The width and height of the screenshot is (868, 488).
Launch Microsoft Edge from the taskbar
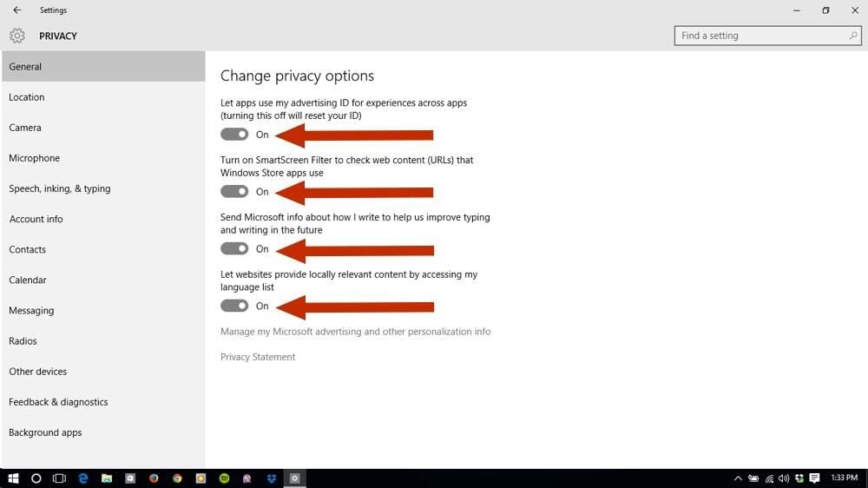(83, 478)
